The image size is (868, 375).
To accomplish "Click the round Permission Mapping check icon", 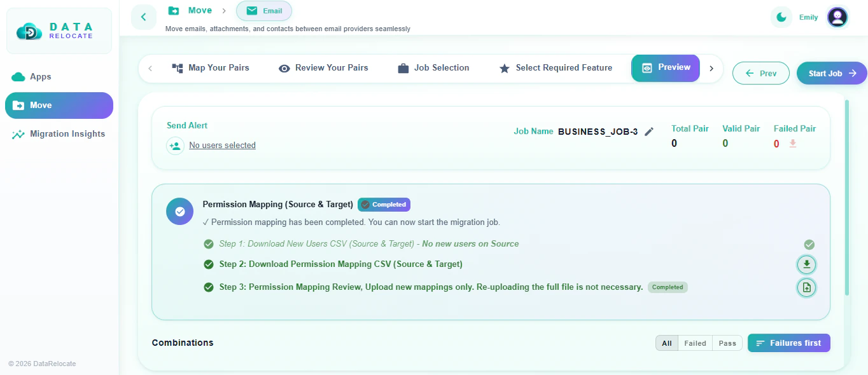I will pos(179,211).
